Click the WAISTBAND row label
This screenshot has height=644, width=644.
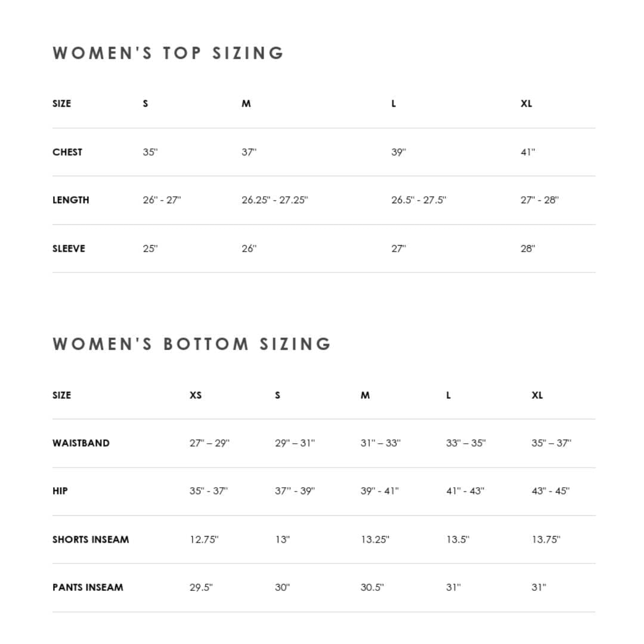[x=81, y=443]
